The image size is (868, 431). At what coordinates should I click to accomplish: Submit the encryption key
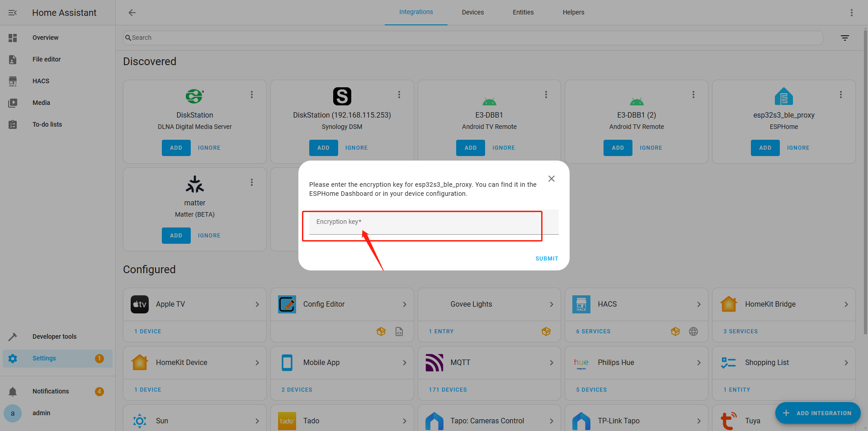pyautogui.click(x=547, y=259)
